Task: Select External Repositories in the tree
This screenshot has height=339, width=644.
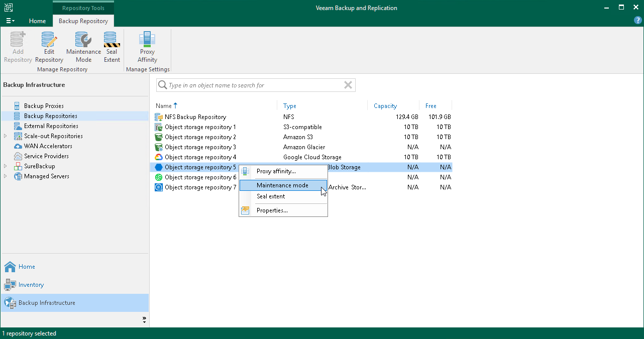Action: tap(51, 126)
